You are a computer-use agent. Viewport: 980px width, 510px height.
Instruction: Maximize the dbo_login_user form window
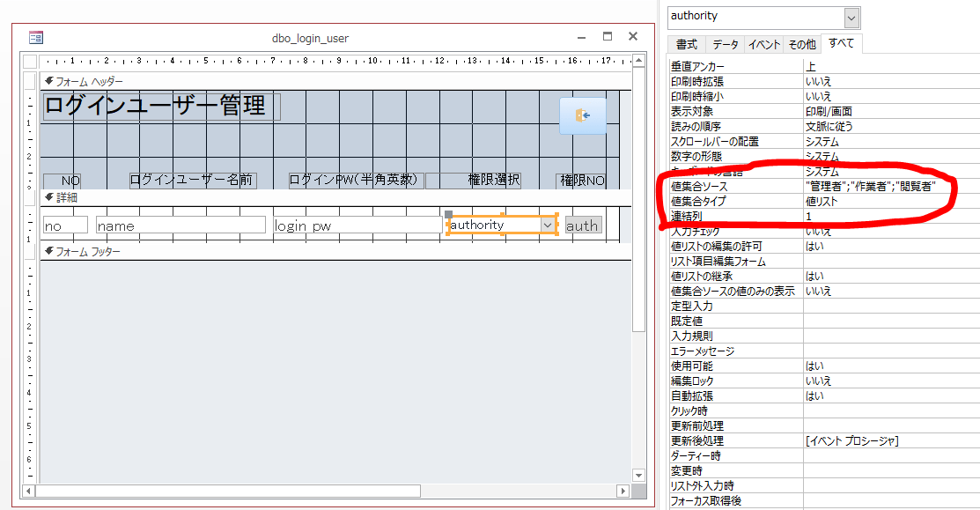tap(608, 37)
